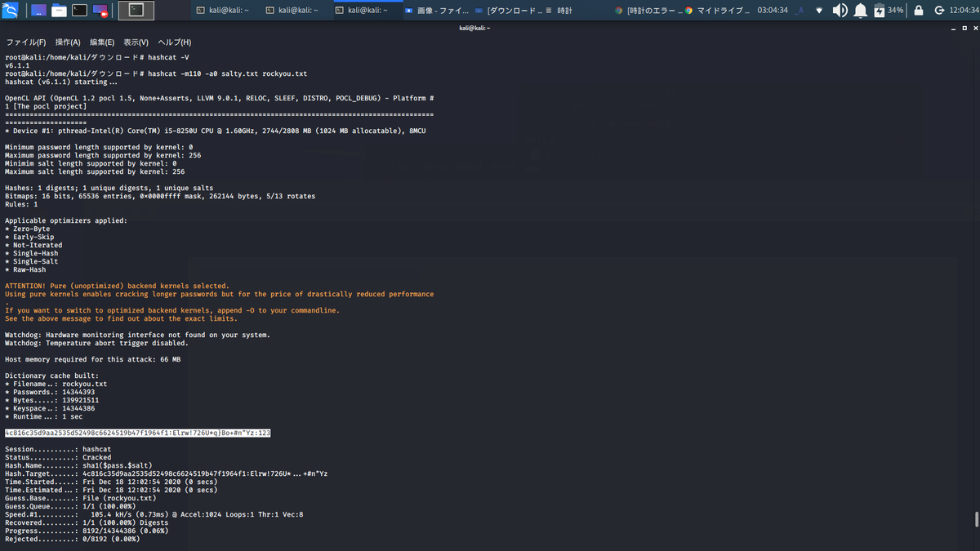Open the 操作(A) menu
This screenshot has width=980, height=551.
(68, 42)
